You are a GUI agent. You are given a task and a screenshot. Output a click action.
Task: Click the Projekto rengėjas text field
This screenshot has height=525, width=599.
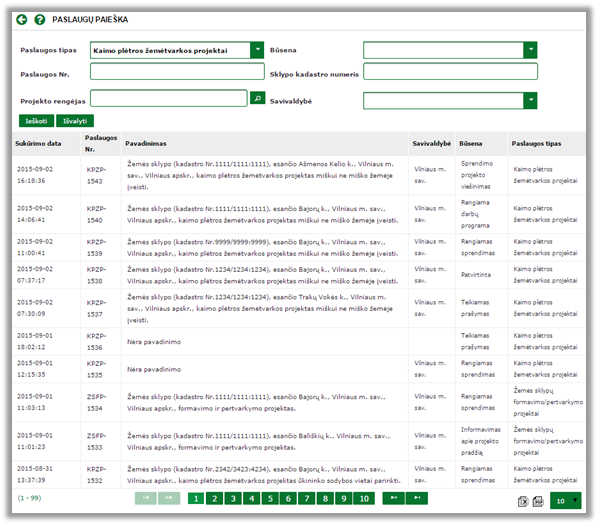169,98
